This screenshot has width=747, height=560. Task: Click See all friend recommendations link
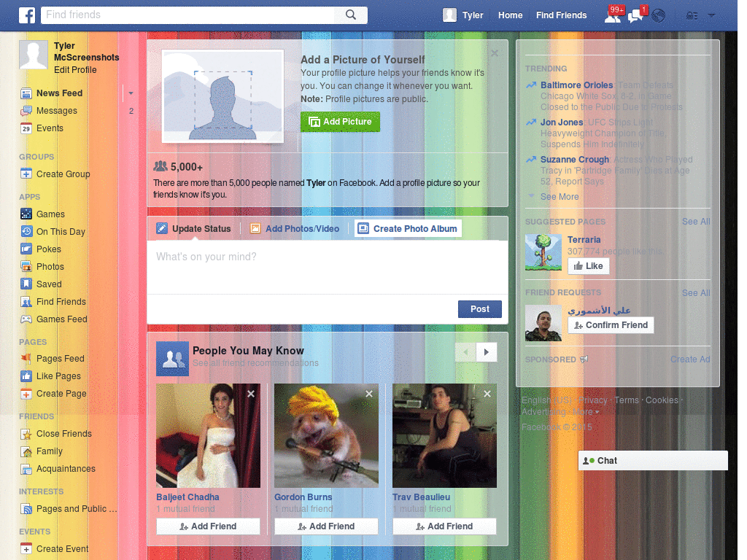(255, 363)
